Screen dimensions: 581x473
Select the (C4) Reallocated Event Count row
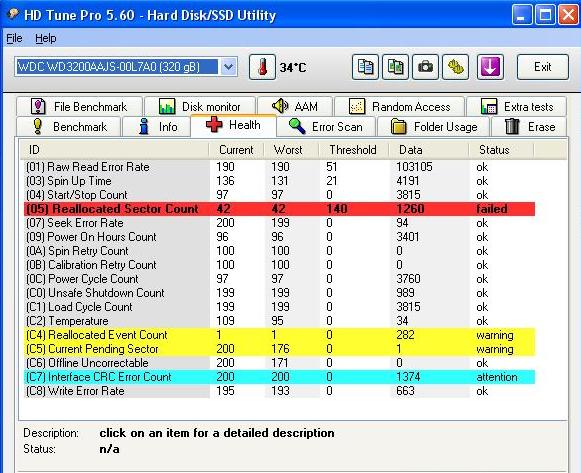(x=279, y=335)
